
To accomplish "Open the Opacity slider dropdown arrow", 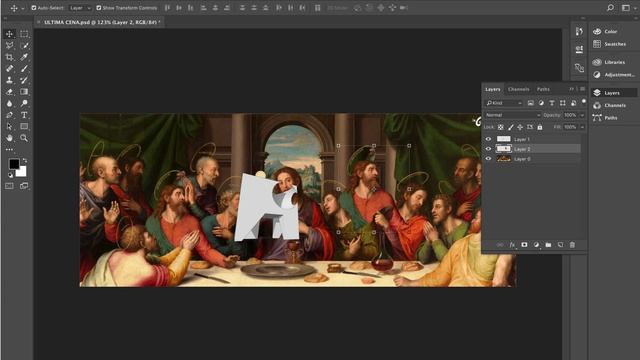I will (x=582, y=115).
